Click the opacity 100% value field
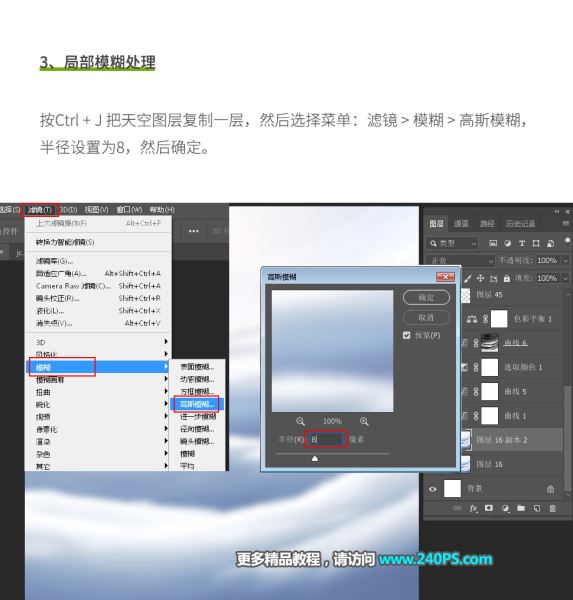Image resolution: width=573 pixels, height=600 pixels. pyautogui.click(x=547, y=261)
